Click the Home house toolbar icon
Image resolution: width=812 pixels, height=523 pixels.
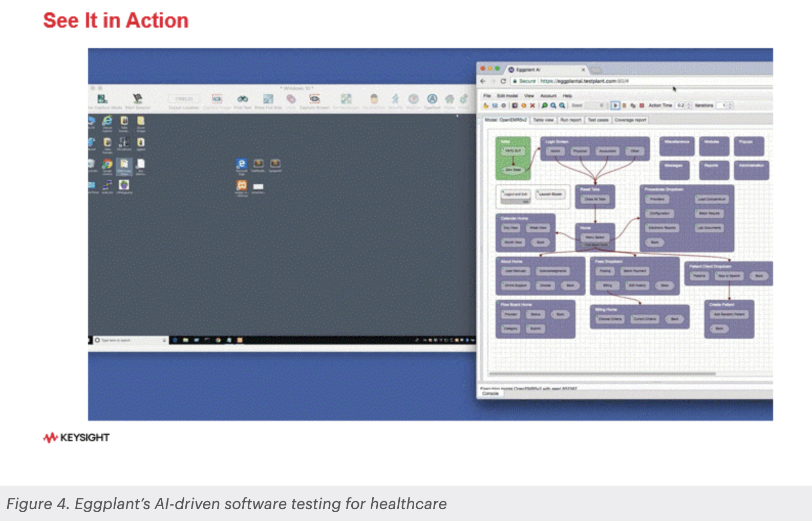coord(450,99)
